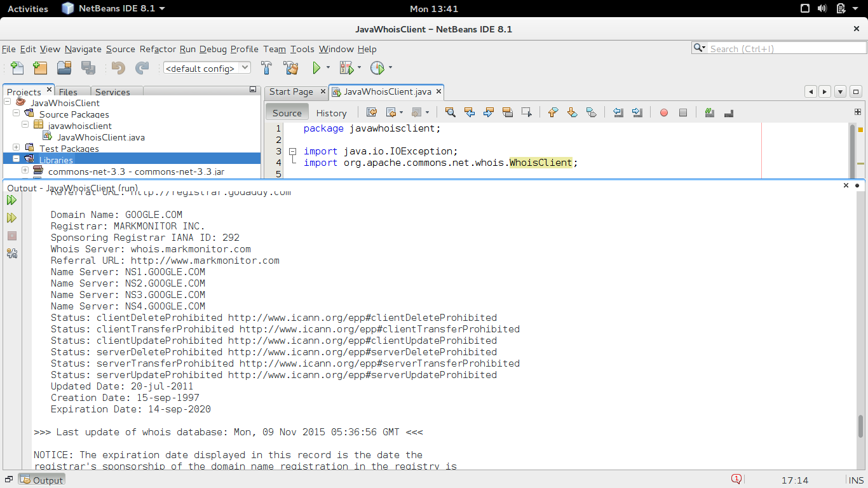This screenshot has height=488, width=868.
Task: Open the Refactor menu
Action: click(x=157, y=49)
